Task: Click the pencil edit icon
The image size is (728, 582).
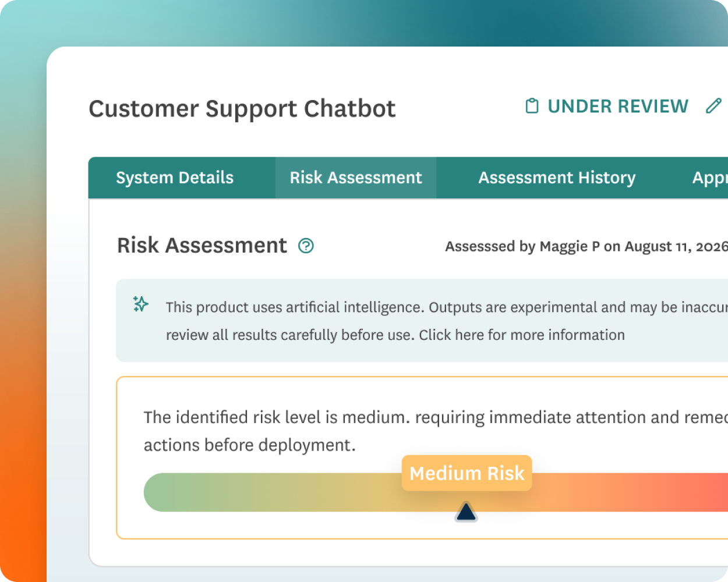Action: pyautogui.click(x=713, y=106)
